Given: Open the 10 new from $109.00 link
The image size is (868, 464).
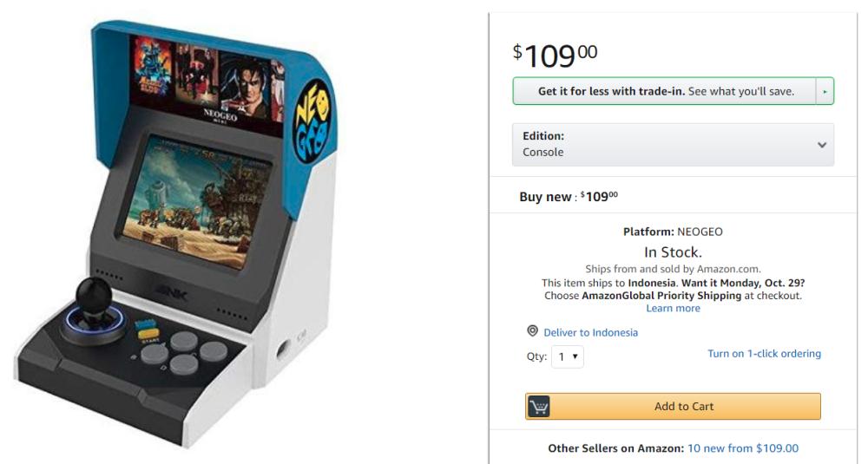Looking at the screenshot, I should pos(743,448).
